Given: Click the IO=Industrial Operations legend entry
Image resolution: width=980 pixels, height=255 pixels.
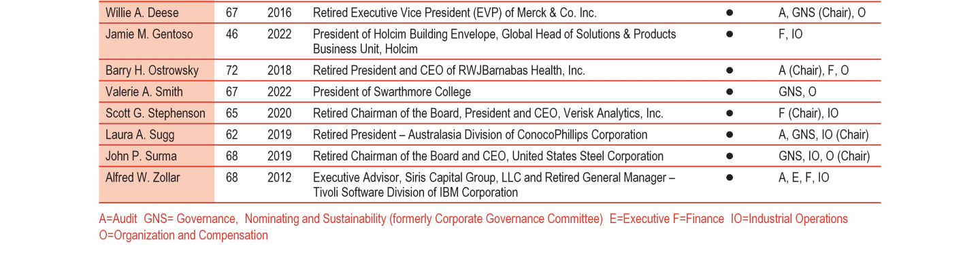Looking at the screenshot, I should (789, 219).
